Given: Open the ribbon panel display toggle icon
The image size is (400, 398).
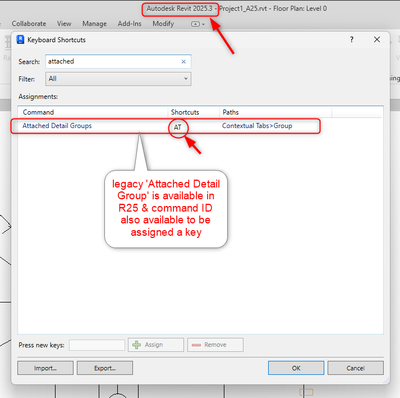Looking at the screenshot, I should (x=195, y=24).
